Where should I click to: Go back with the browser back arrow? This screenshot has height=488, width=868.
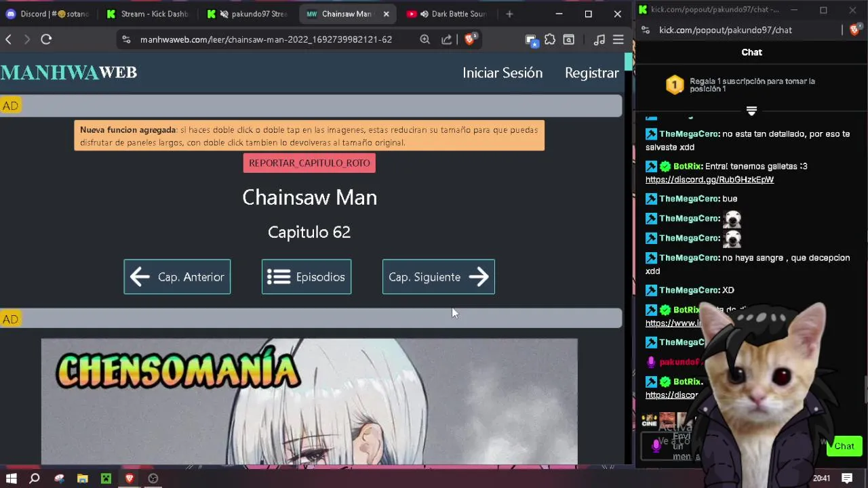point(8,39)
